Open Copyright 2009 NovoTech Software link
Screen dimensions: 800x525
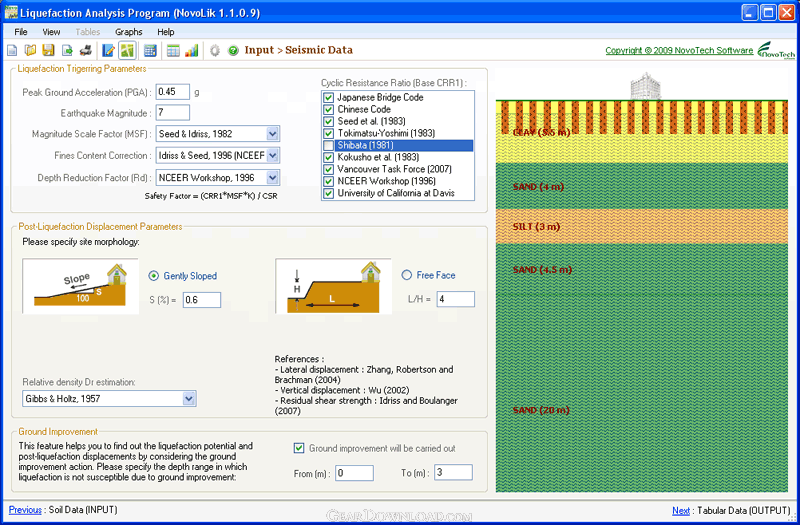679,51
